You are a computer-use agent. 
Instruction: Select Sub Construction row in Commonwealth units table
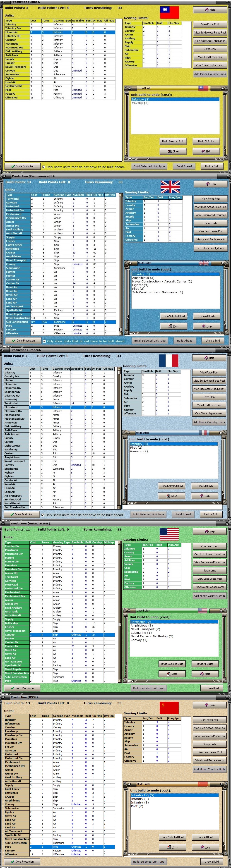pos(60,322)
